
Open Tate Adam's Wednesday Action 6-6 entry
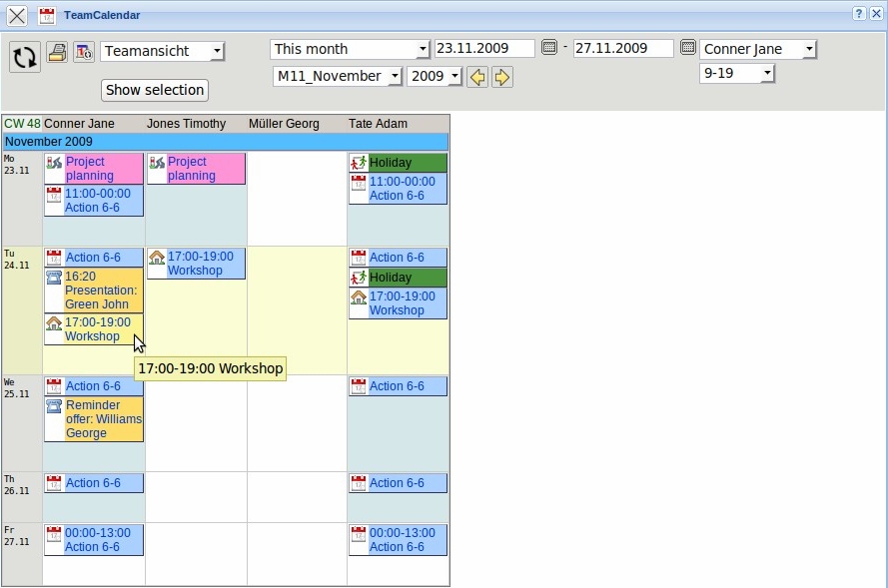pos(399,386)
